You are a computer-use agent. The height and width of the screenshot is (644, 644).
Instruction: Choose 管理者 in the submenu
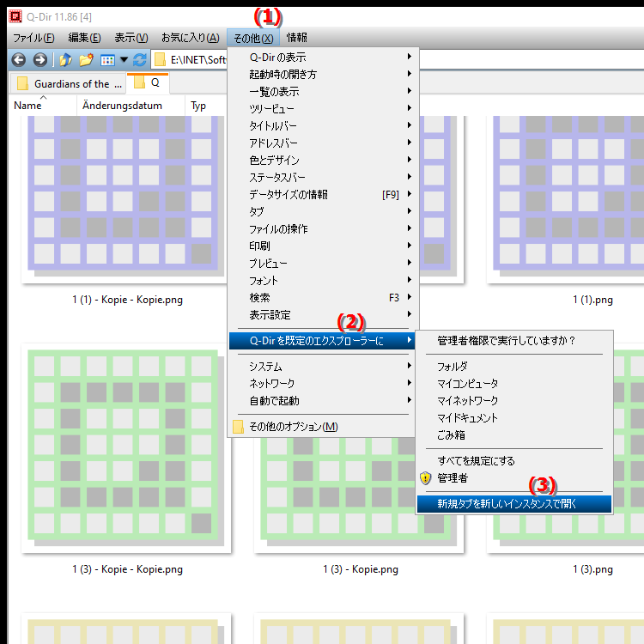pyautogui.click(x=514, y=478)
